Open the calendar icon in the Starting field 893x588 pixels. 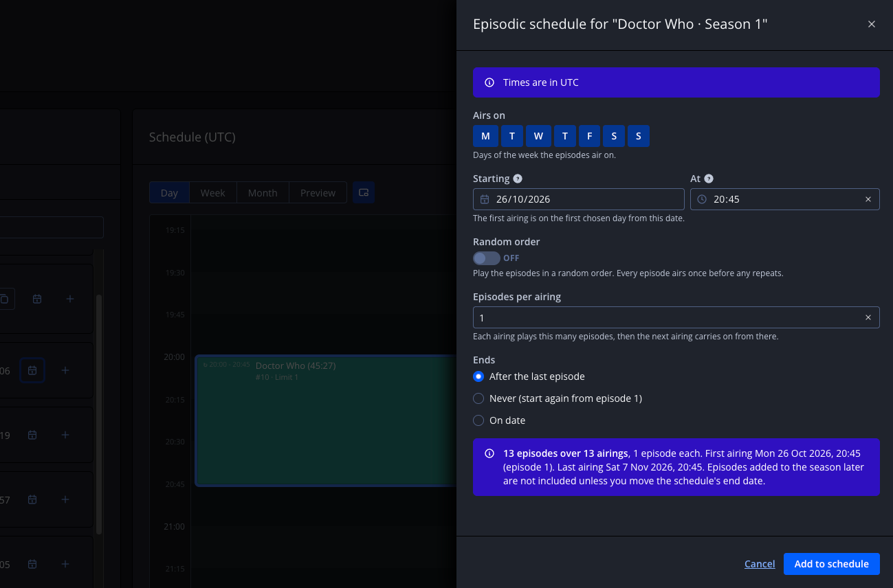click(x=485, y=199)
